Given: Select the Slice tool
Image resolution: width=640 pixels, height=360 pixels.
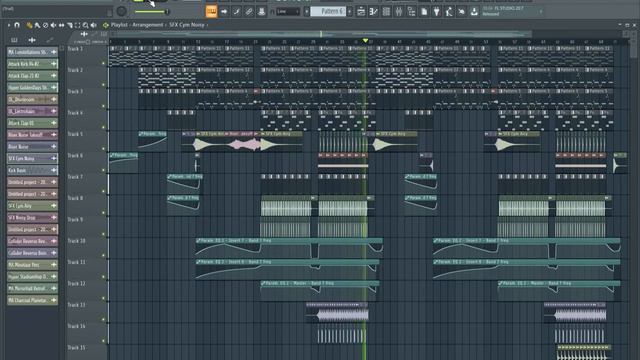Looking at the screenshot, I should click(69, 25).
